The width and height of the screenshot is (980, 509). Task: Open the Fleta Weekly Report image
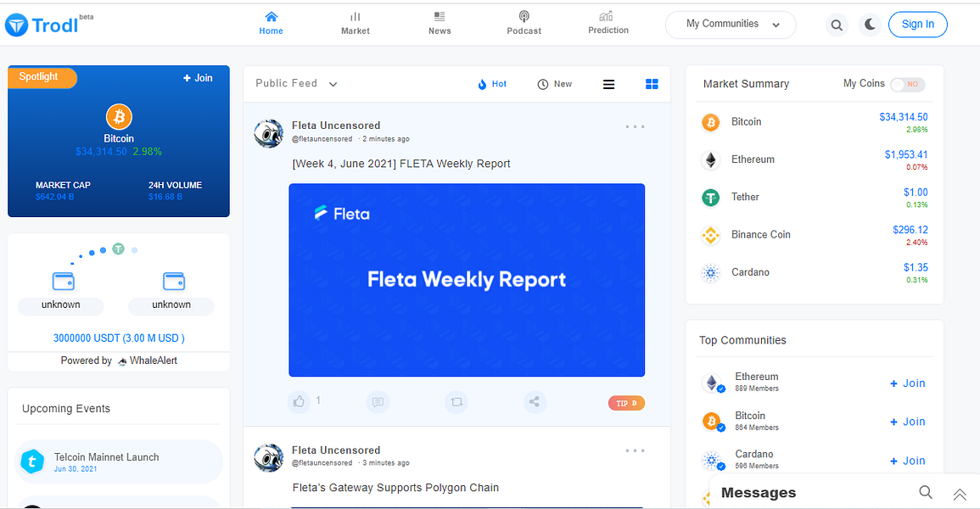click(x=467, y=280)
